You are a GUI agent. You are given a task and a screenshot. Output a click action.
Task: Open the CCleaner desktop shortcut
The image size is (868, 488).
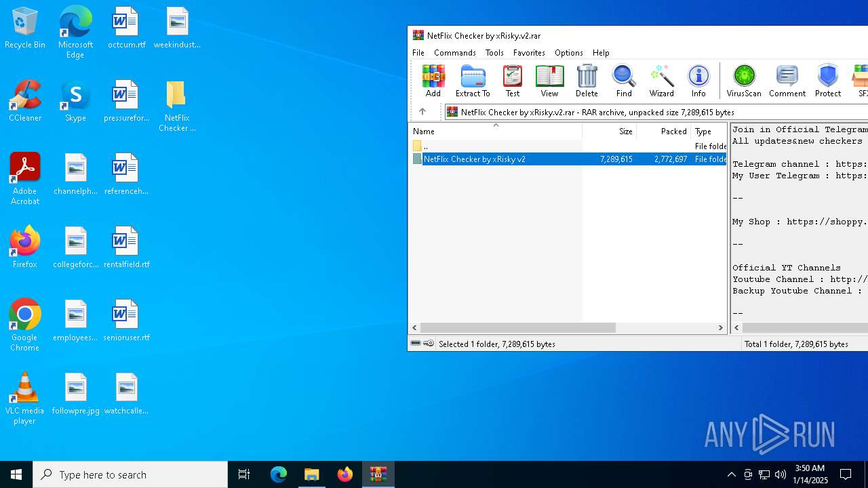pos(25,101)
